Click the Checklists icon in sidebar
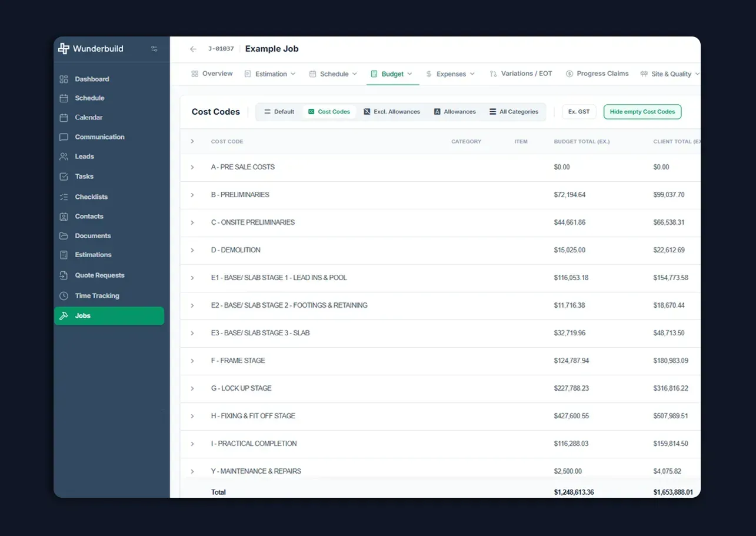756x536 pixels. click(x=64, y=197)
